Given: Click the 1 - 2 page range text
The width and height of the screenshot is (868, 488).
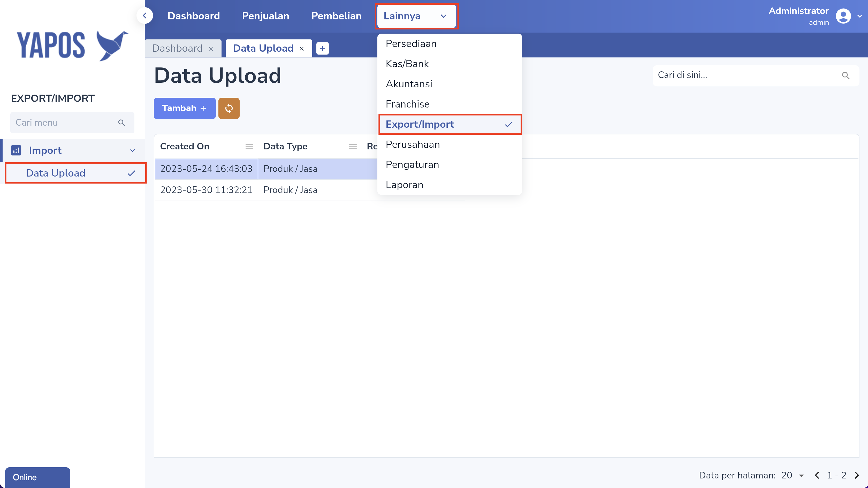Looking at the screenshot, I should 837,475.
